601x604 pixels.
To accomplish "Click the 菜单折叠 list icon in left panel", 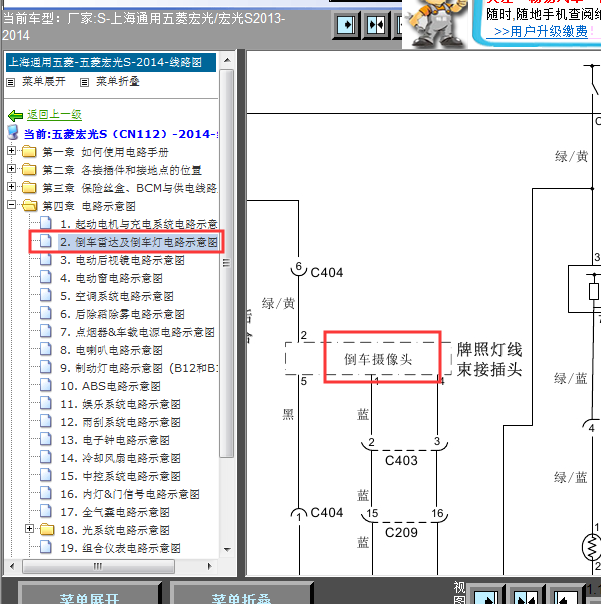I will pos(84,82).
